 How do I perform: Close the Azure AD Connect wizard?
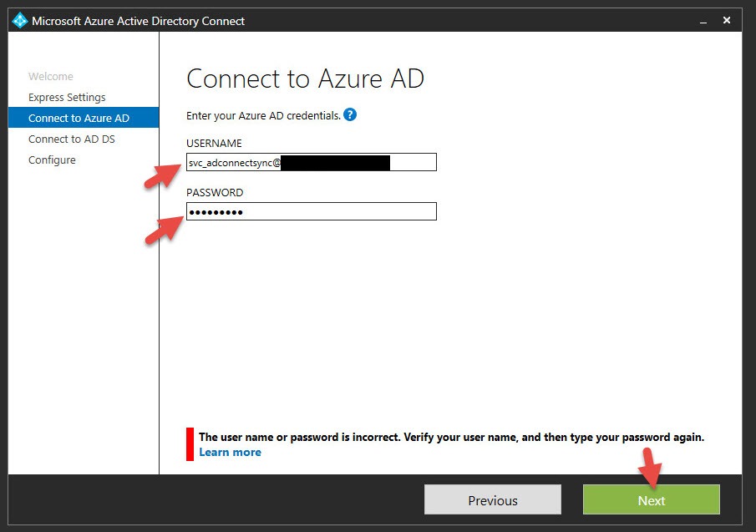[727, 20]
